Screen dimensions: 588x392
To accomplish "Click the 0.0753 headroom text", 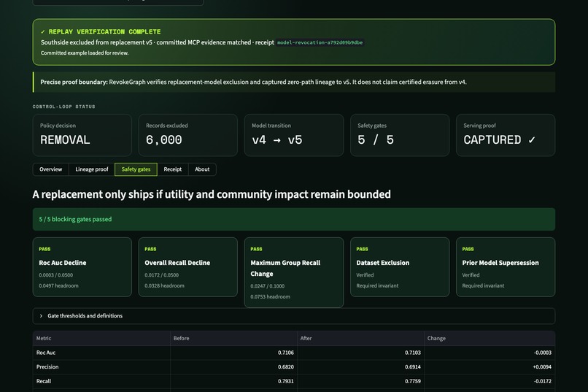I will [270, 296].
